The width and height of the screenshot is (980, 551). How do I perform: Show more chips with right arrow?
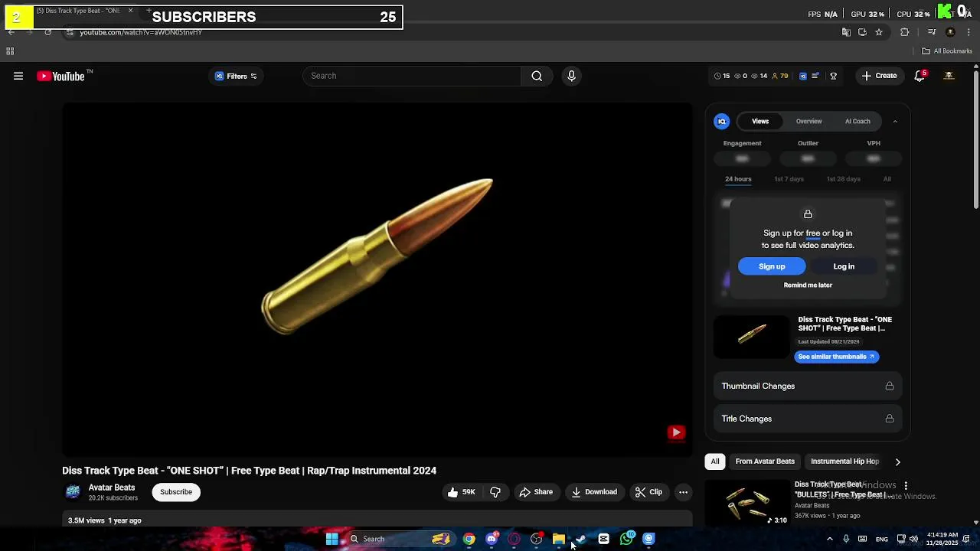(x=897, y=461)
